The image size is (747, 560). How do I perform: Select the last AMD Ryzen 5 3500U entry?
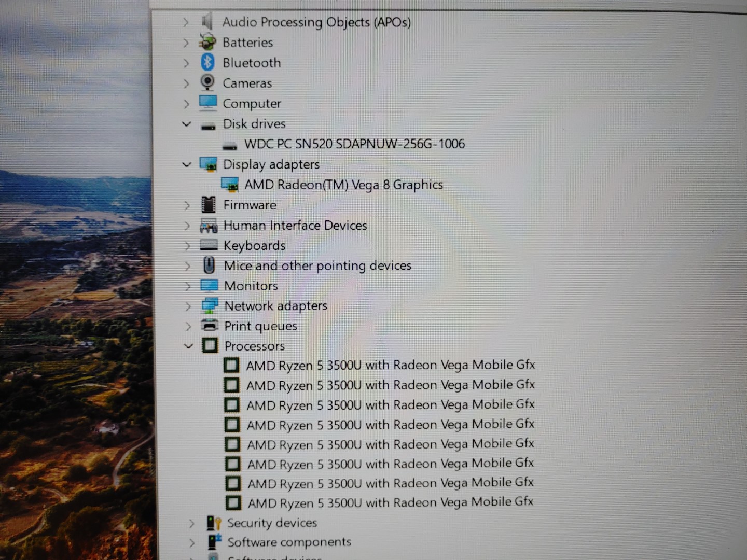click(390, 502)
